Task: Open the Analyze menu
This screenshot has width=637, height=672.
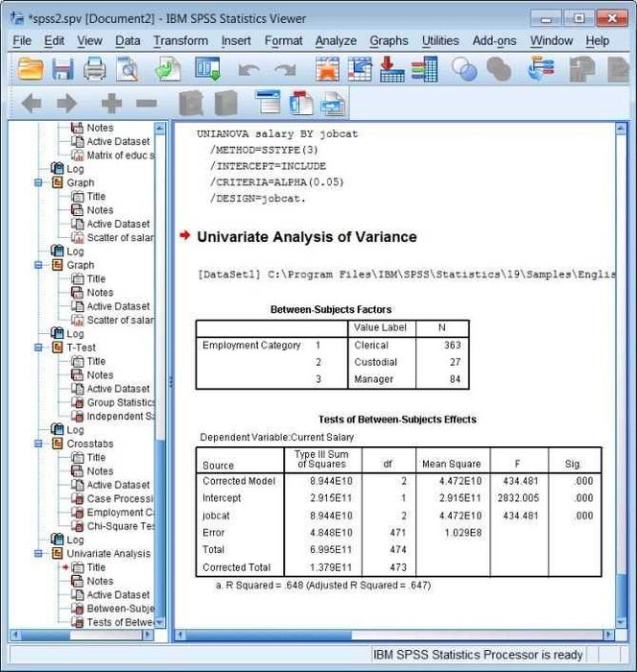Action: coord(336,40)
